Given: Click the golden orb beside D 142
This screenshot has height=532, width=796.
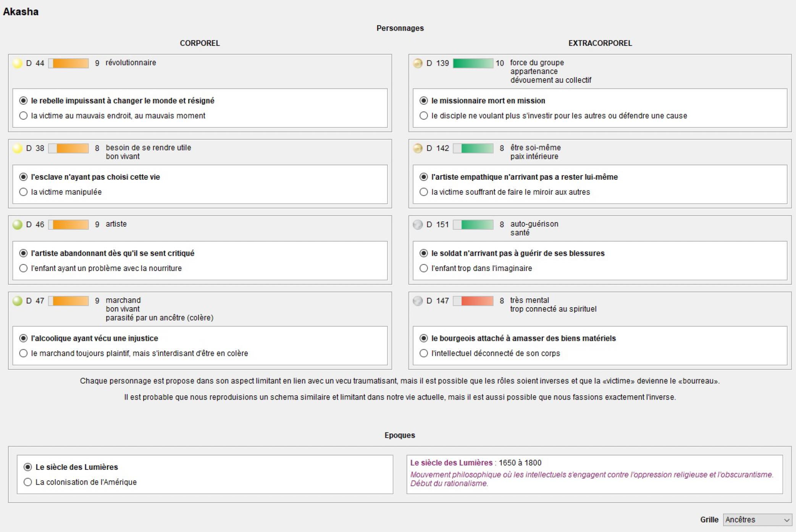Looking at the screenshot, I should point(418,148).
